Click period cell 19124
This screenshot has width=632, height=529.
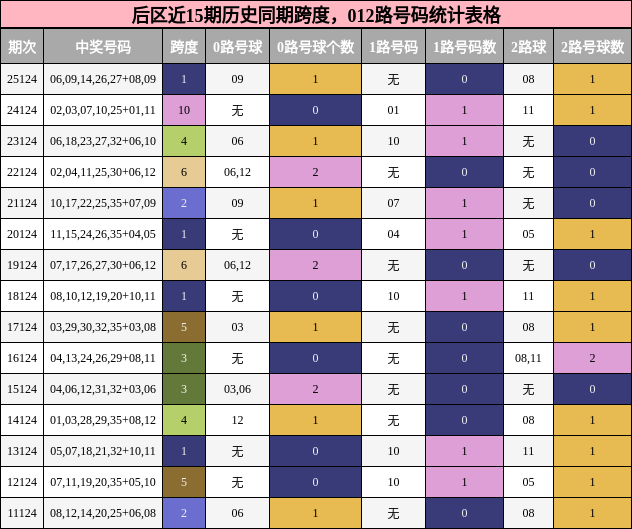point(22,265)
